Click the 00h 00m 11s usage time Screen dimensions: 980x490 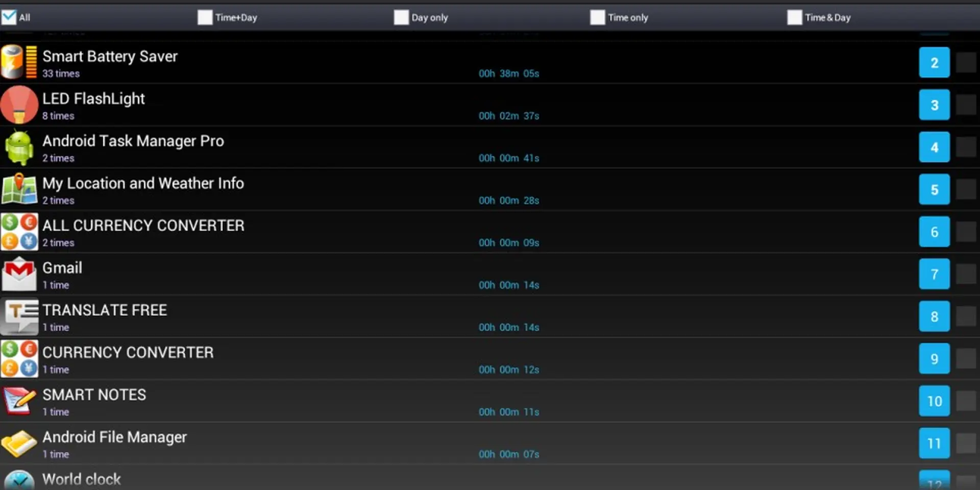(x=509, y=412)
